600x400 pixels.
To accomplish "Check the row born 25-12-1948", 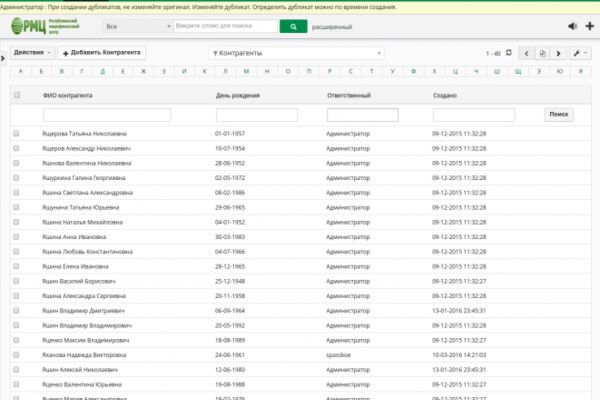I will [x=16, y=281].
